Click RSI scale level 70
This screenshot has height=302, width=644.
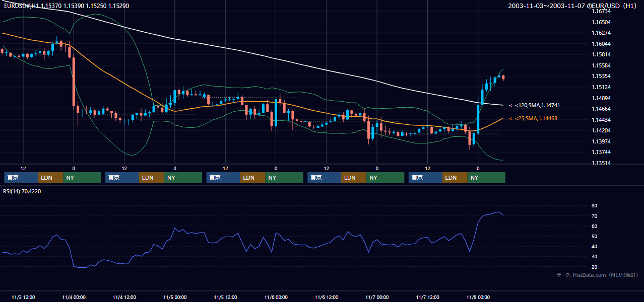(x=595, y=216)
